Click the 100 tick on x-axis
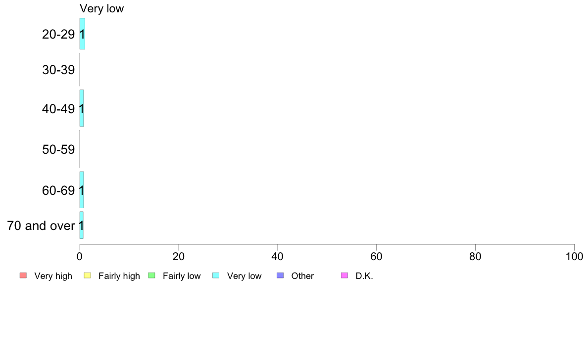This screenshot has height=364, width=588. [x=574, y=256]
